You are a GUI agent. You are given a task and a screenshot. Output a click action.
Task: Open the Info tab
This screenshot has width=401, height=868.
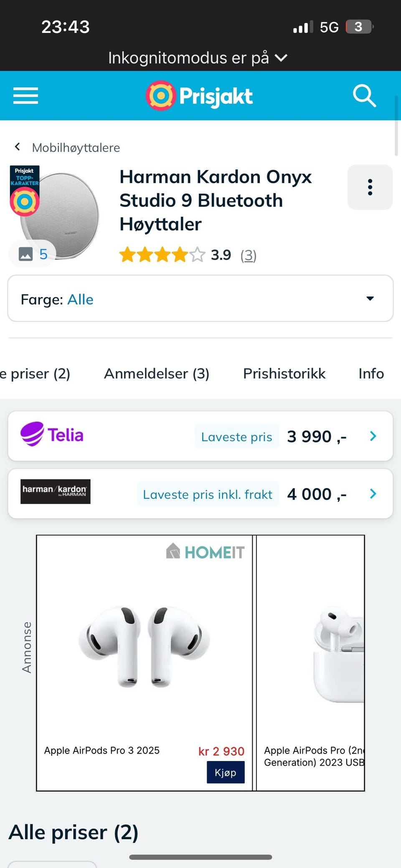371,373
